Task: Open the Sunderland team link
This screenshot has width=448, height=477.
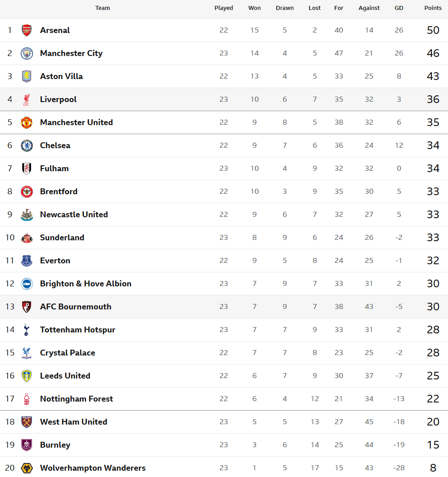Action: 62,238
